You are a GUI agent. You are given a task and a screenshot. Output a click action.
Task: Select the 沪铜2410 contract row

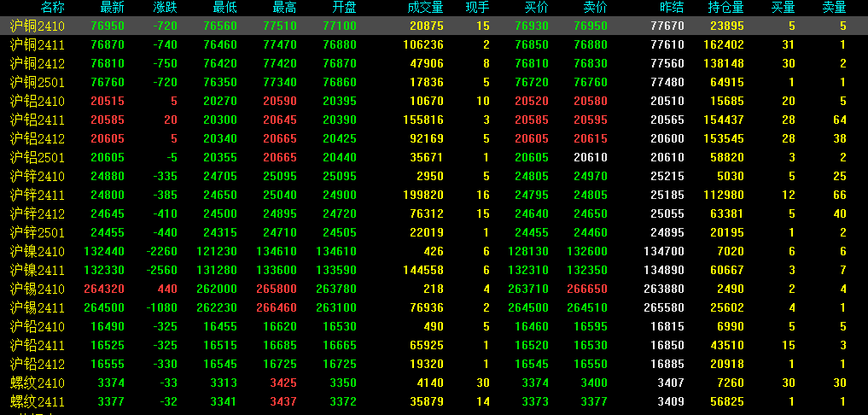(x=434, y=26)
